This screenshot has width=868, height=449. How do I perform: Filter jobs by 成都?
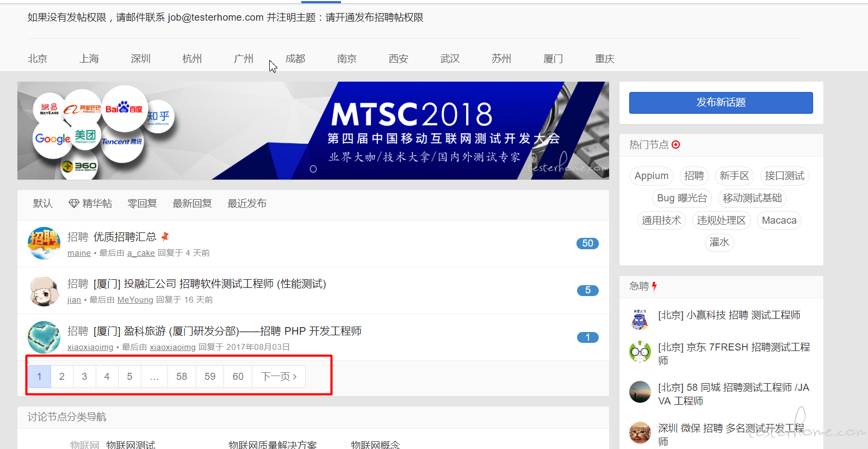(295, 59)
